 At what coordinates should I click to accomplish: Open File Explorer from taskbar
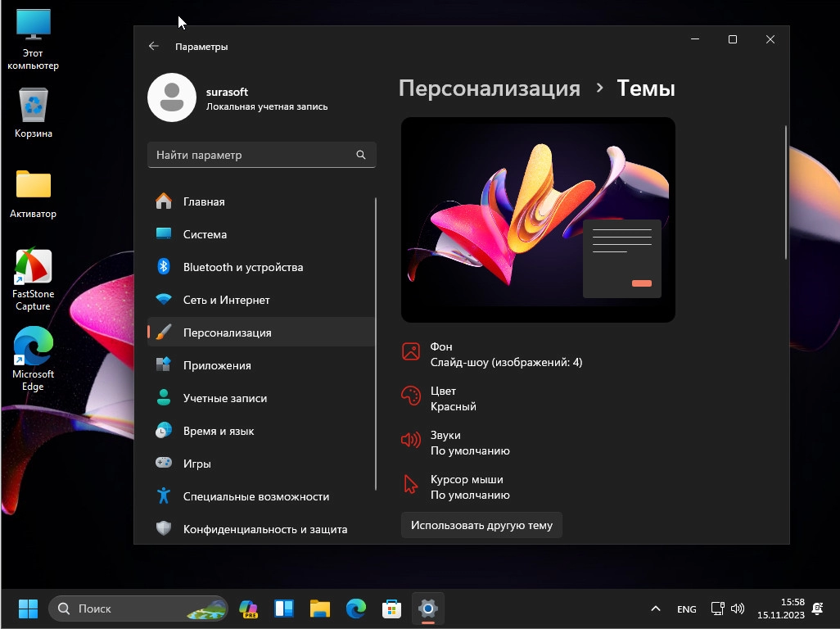[x=320, y=609]
